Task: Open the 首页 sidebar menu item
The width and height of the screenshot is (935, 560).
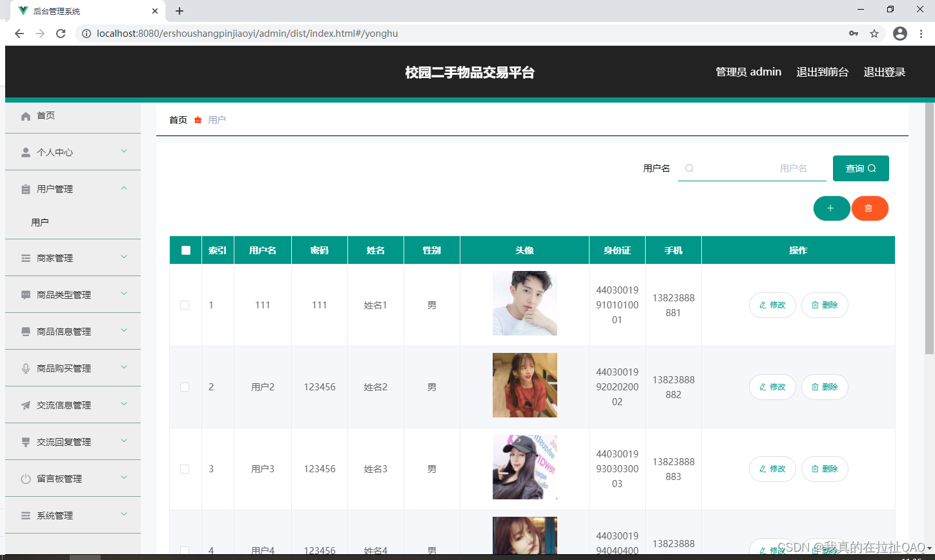Action: 73,116
